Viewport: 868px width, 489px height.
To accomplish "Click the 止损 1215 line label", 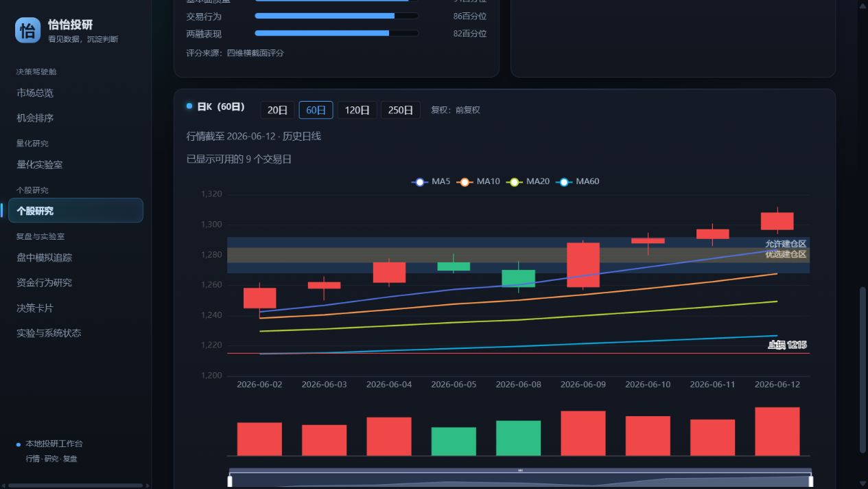I will point(788,345).
